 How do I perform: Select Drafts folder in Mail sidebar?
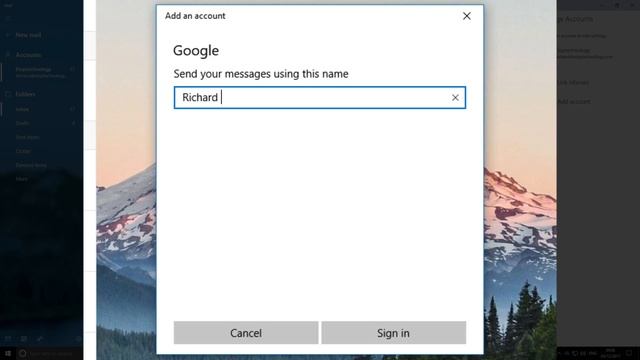pyautogui.click(x=22, y=123)
